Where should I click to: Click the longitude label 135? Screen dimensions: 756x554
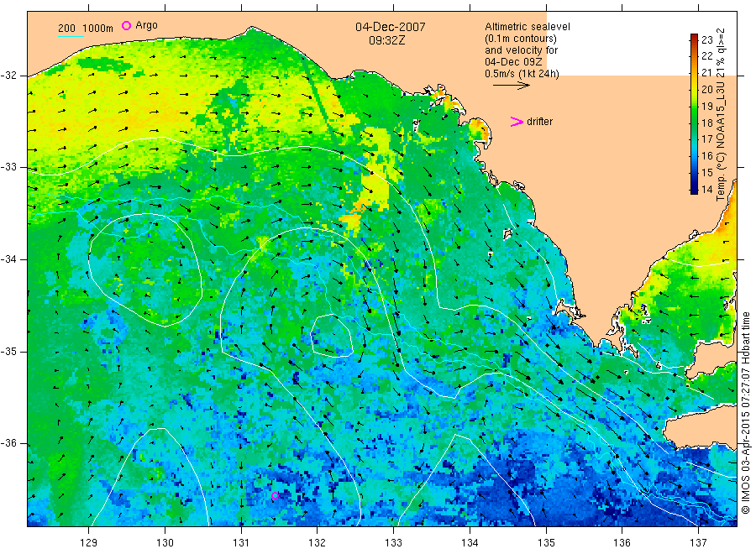click(x=546, y=543)
